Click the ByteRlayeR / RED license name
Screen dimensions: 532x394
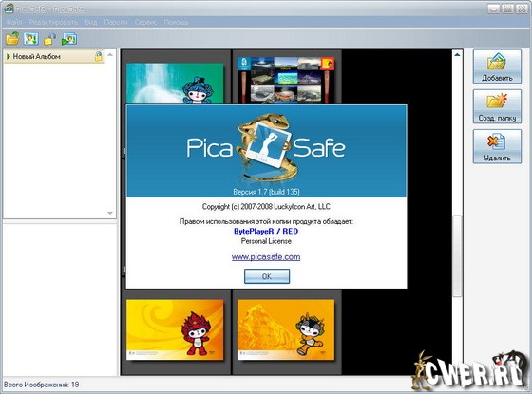click(266, 232)
